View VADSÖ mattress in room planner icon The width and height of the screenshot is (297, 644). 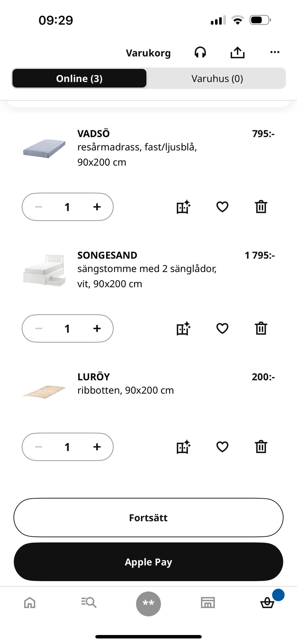coord(183,207)
